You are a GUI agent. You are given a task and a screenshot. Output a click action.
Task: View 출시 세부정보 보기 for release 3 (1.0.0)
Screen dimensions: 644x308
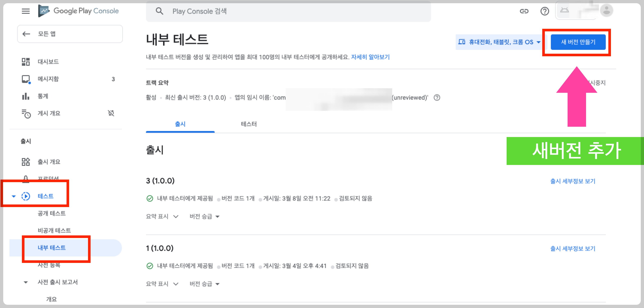(573, 181)
